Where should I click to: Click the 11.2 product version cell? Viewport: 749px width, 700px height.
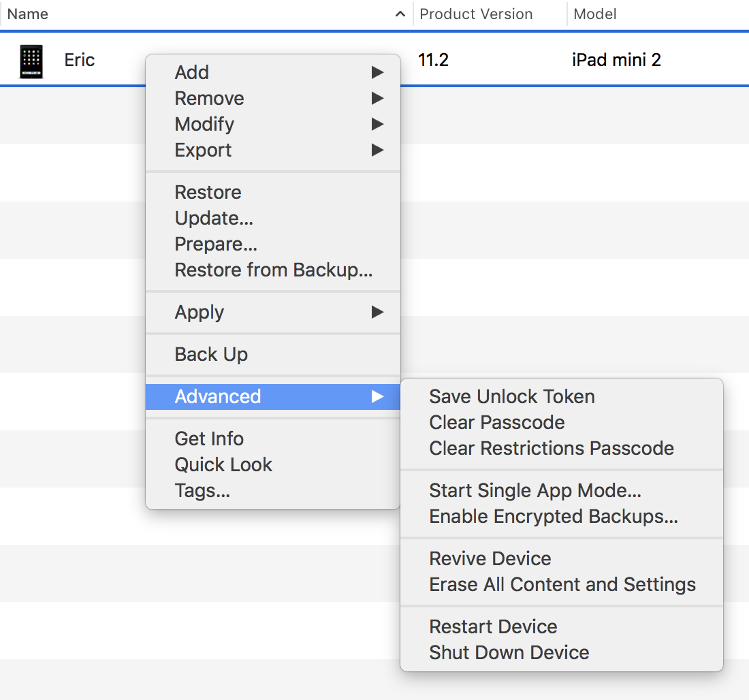coord(433,60)
